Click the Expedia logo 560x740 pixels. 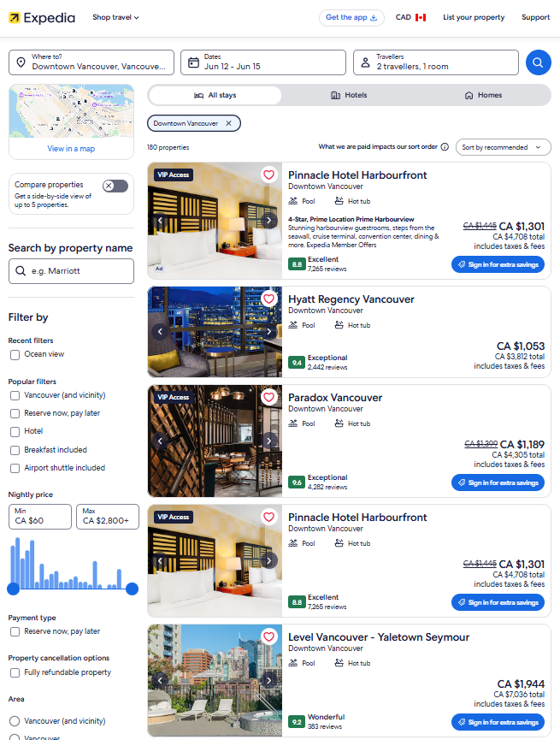[x=42, y=18]
